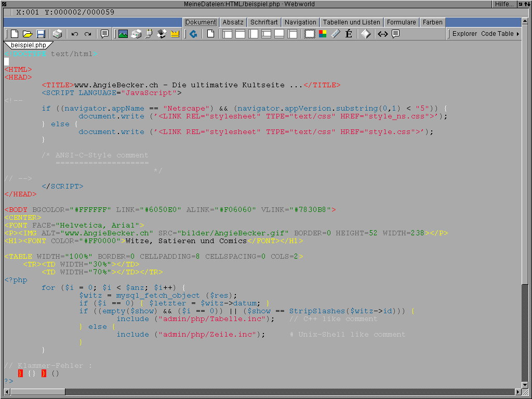Click the Explorer button
532x399 pixels.
[464, 34]
